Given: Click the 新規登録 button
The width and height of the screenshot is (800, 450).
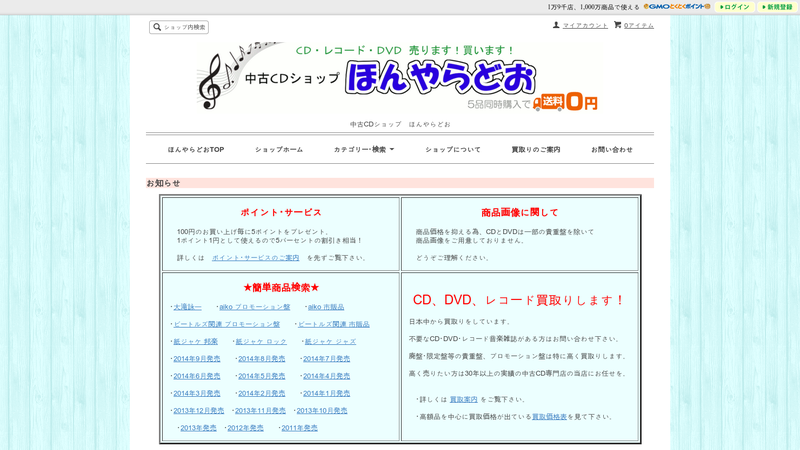Looking at the screenshot, I should (x=777, y=7).
